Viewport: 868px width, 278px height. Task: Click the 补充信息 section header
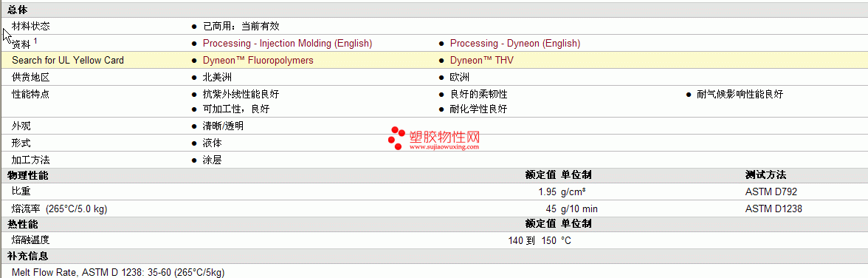(28, 257)
